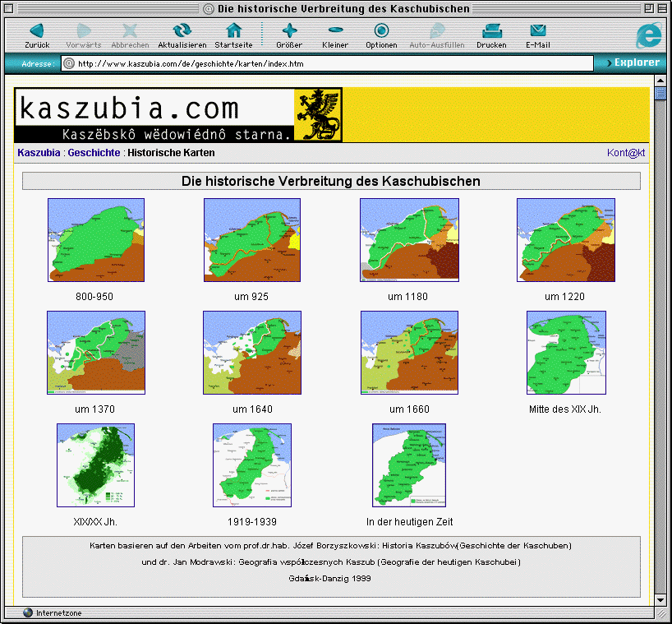Viewport: 672px width, 624px height.
Task: Click the Explorer bar expander tab
Action: coord(631,62)
